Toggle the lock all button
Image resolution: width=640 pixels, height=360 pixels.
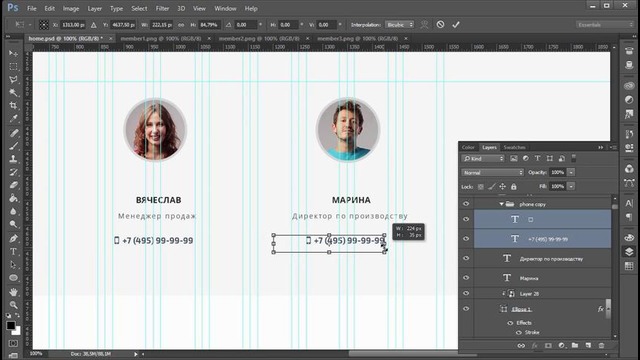coord(513,187)
